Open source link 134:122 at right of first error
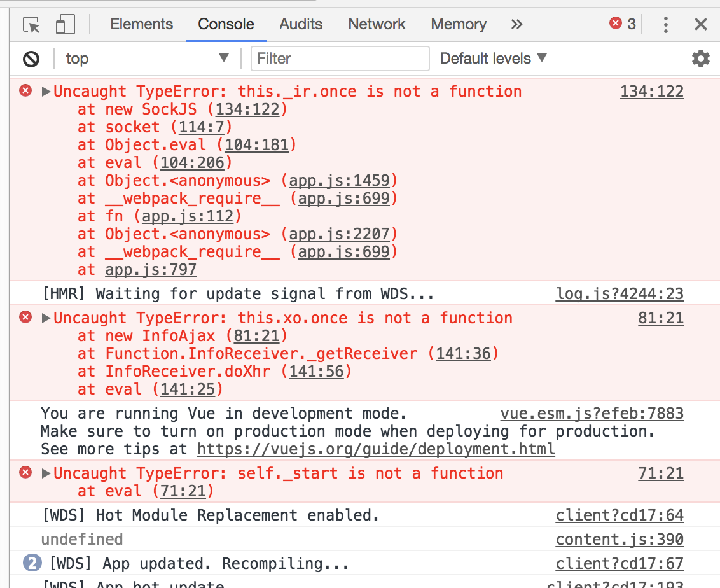720x588 pixels. [x=651, y=92]
